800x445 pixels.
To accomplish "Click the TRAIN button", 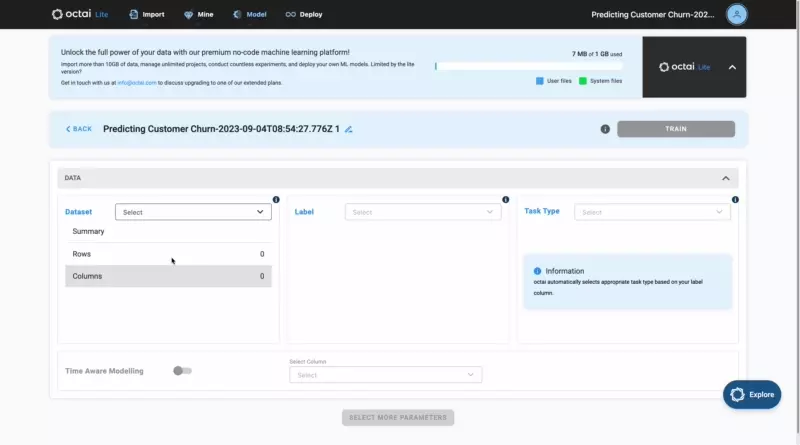I will pos(676,129).
